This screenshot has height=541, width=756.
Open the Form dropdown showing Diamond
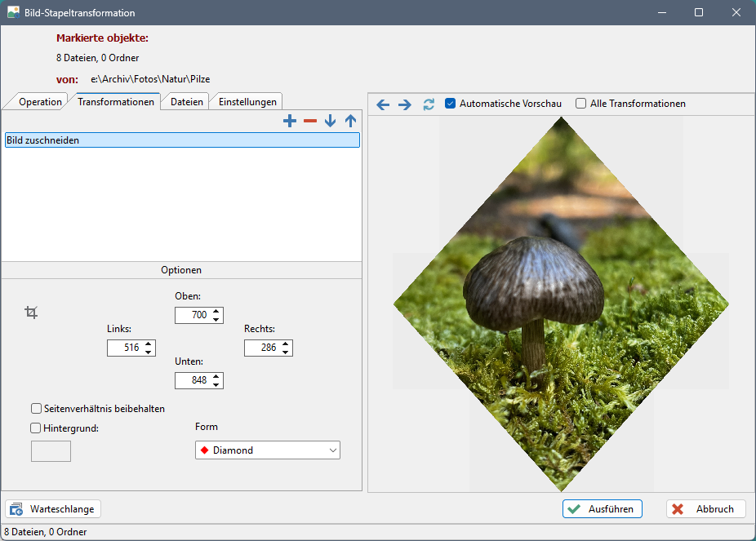coord(267,450)
